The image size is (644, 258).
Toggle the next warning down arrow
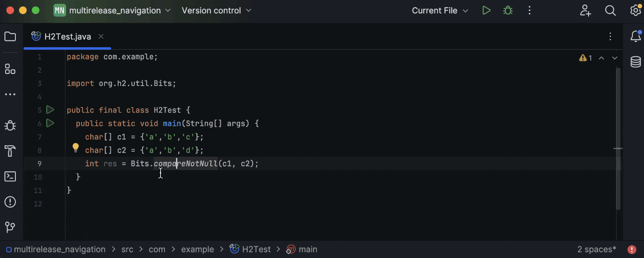click(614, 58)
